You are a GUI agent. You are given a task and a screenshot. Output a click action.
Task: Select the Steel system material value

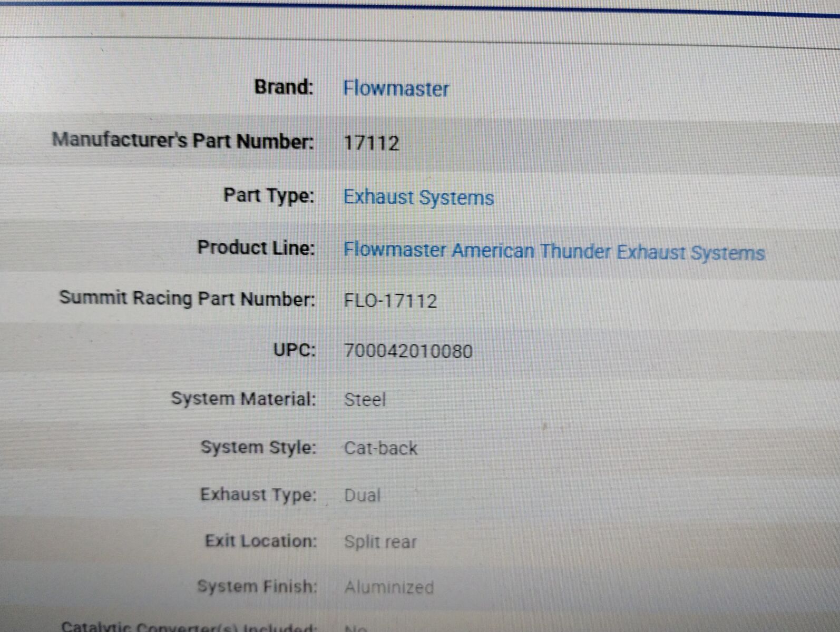(365, 399)
